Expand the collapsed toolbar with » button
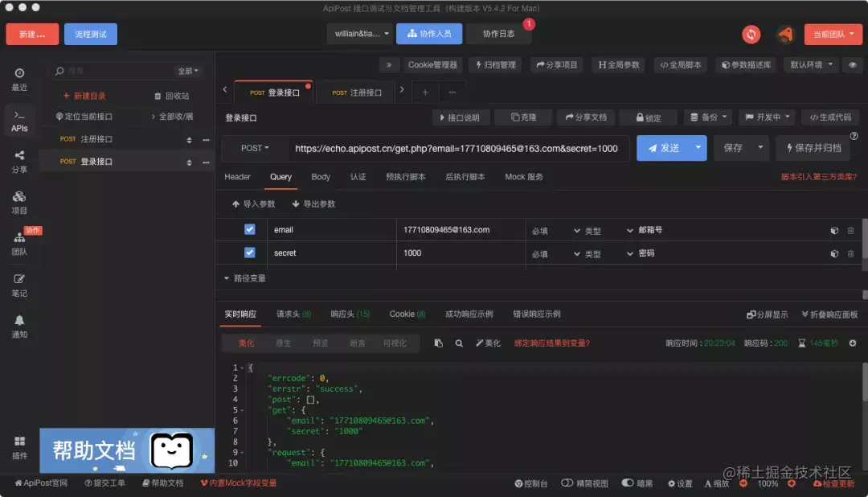 tap(389, 65)
